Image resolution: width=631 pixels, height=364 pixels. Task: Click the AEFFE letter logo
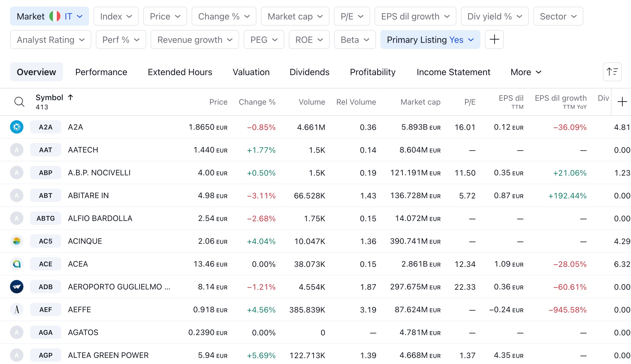coord(17,310)
